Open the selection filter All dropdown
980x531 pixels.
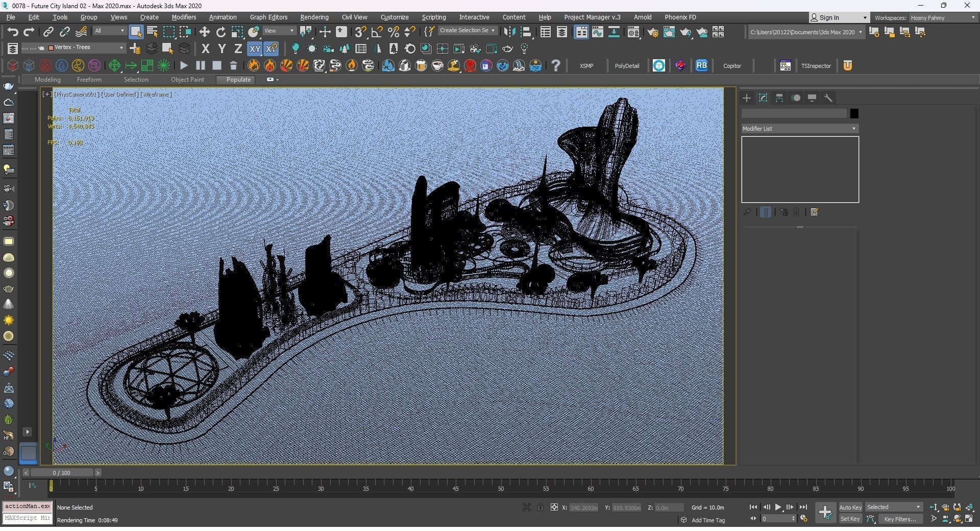point(109,31)
